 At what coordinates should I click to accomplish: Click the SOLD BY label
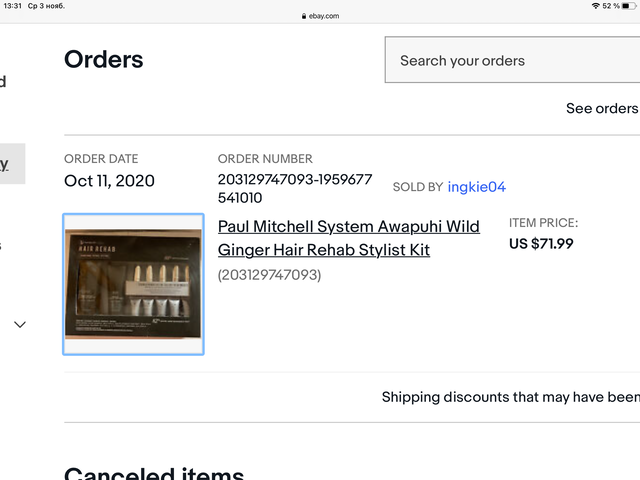[x=417, y=187]
